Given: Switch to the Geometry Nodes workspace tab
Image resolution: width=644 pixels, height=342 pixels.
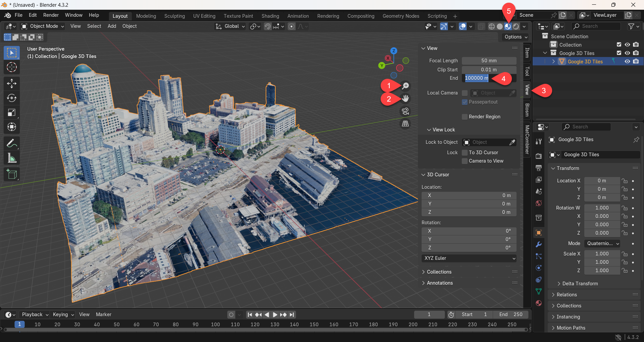Looking at the screenshot, I should [x=401, y=16].
